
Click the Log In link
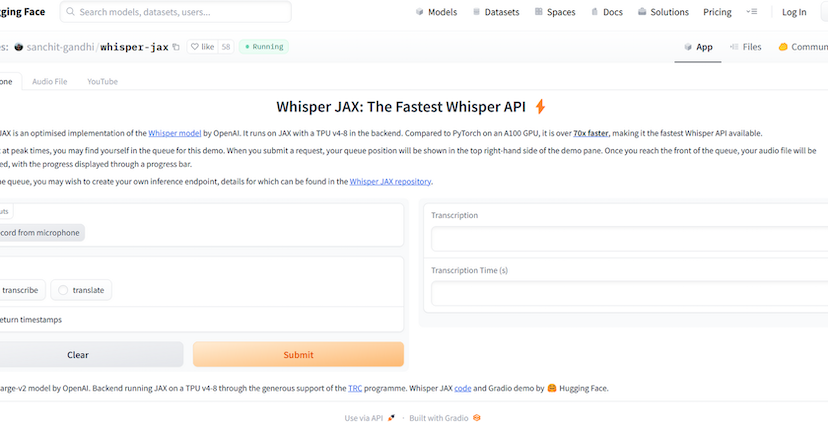(794, 12)
